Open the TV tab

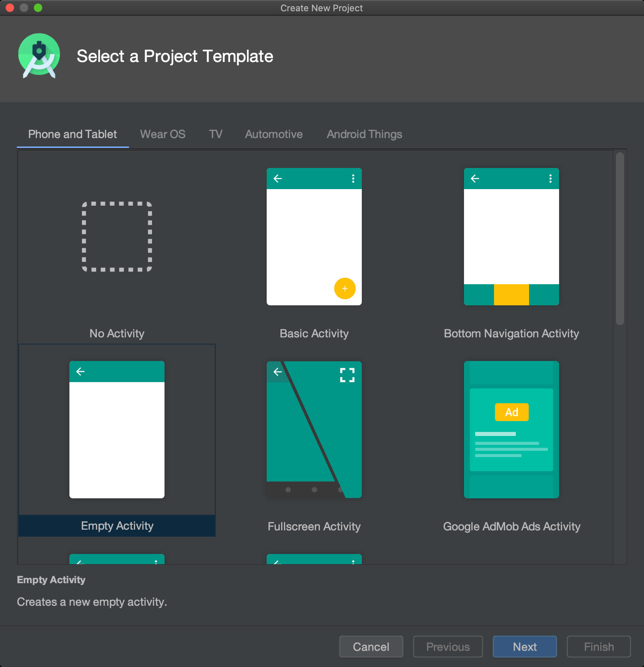pyautogui.click(x=216, y=134)
